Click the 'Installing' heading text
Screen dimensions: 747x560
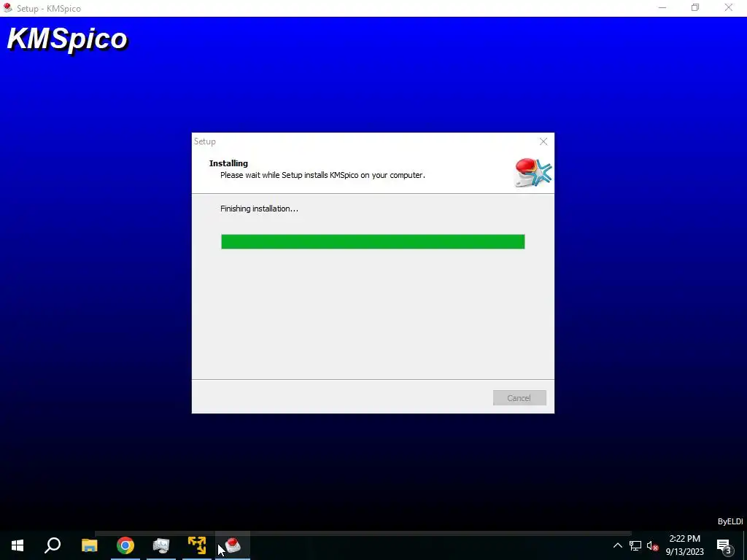[228, 163]
